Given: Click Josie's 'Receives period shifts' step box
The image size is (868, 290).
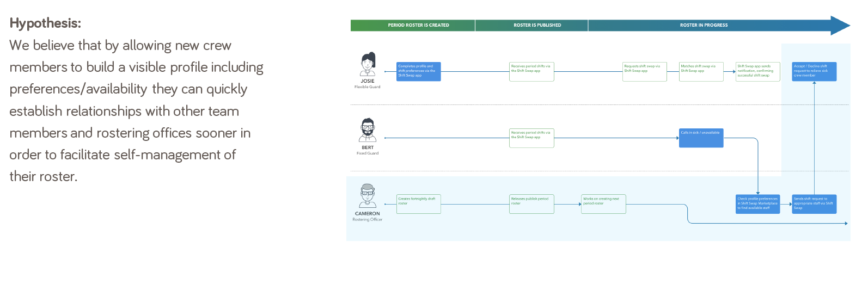Looking at the screenshot, I should point(531,71).
